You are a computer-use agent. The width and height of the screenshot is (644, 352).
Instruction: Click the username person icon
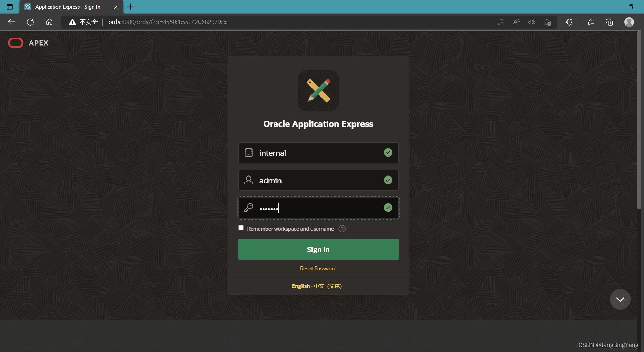[248, 180]
